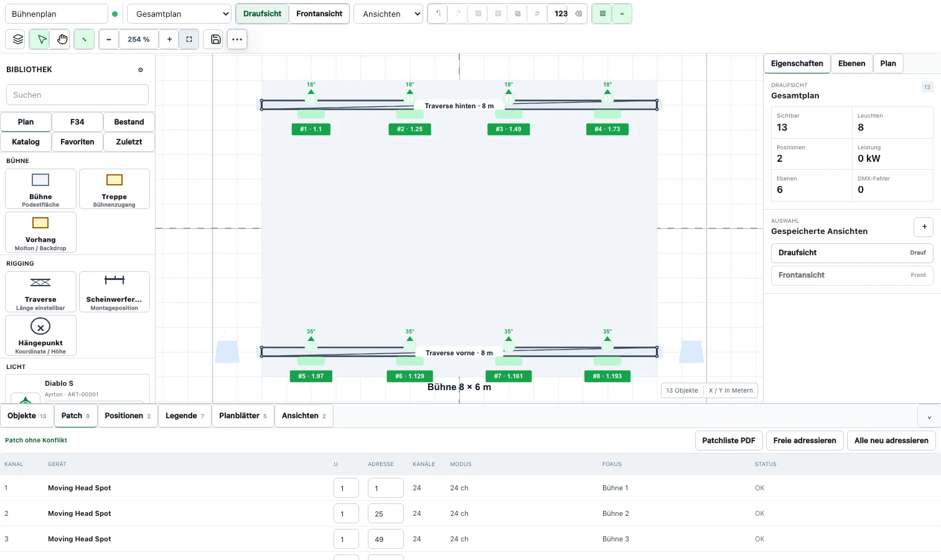Click the Patchliste PDF button
Screen dimensions: 941x560
tap(729, 441)
